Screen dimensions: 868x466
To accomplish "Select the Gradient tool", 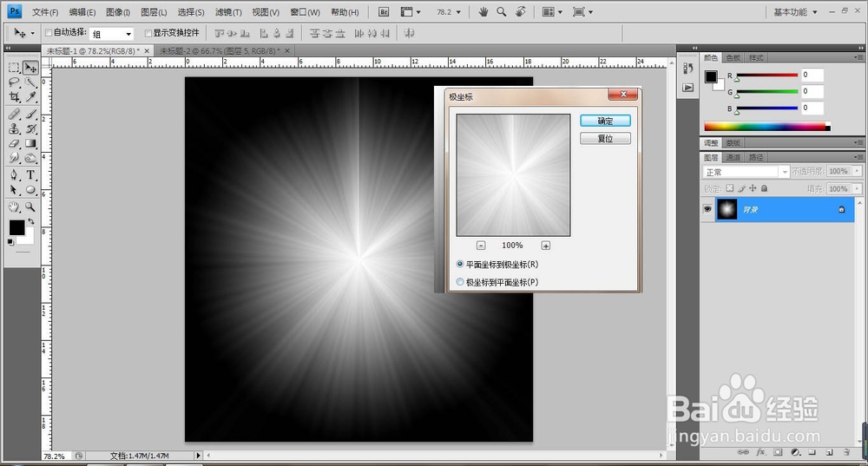I will click(30, 143).
